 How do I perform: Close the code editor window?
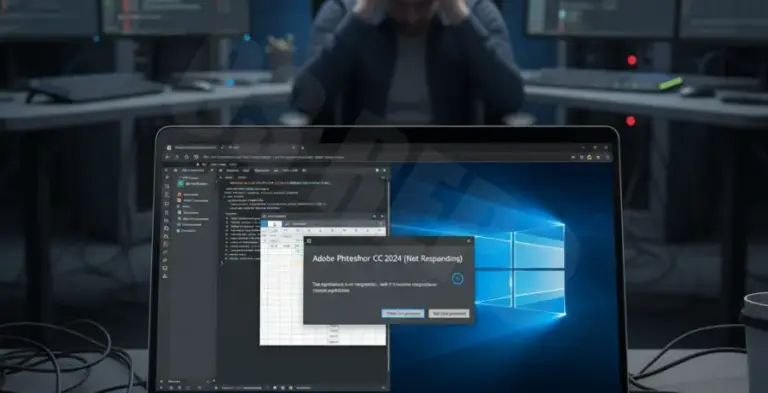(x=384, y=170)
